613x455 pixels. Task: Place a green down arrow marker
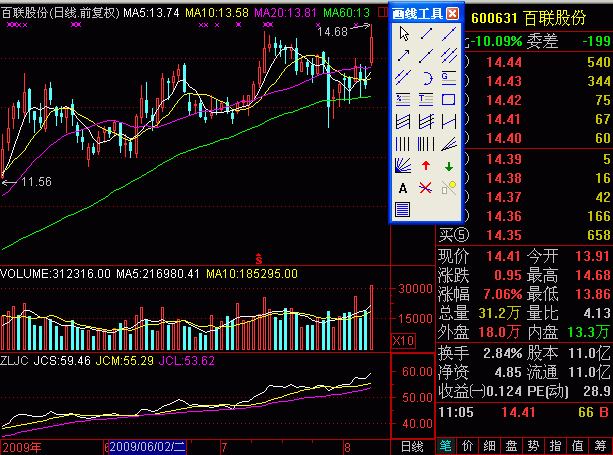coord(449,167)
